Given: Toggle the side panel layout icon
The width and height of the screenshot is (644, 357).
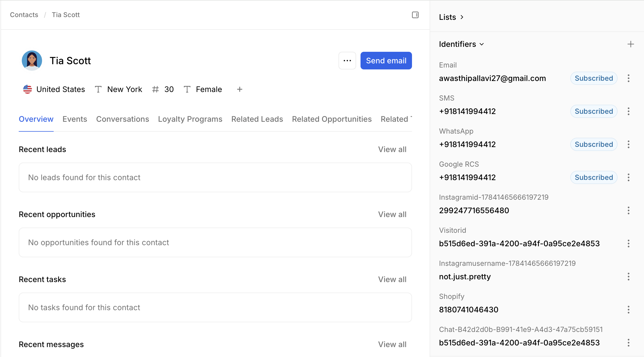Looking at the screenshot, I should pos(415,15).
